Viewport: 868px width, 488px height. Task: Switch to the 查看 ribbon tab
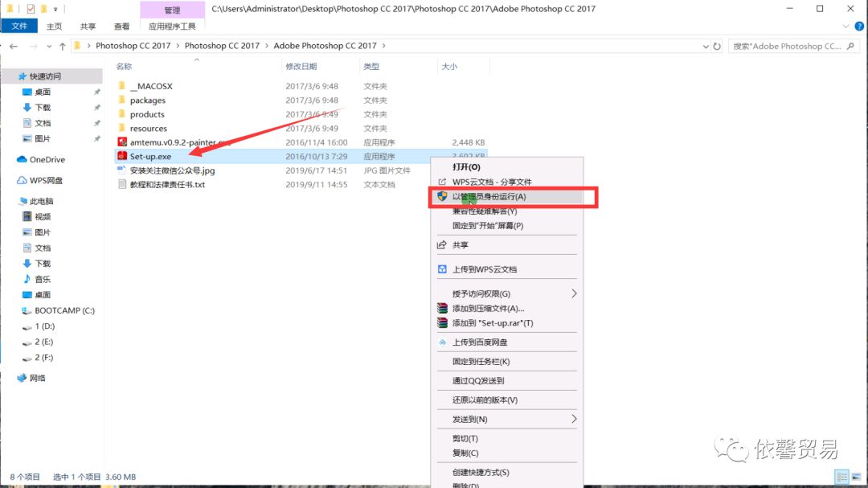(121, 26)
